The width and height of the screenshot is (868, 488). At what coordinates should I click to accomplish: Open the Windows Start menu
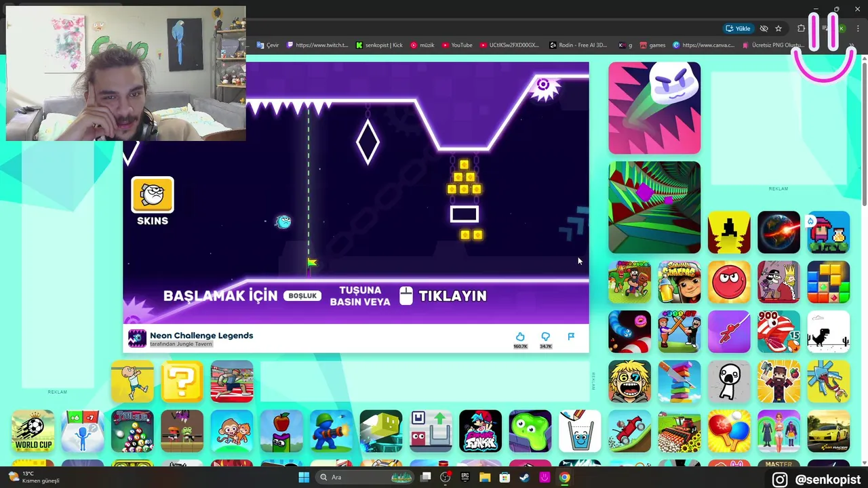point(304,477)
